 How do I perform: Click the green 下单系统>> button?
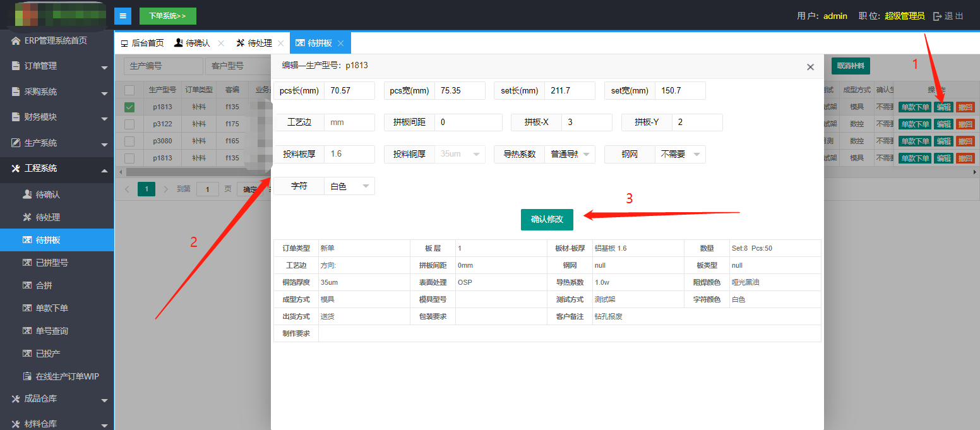click(x=167, y=16)
